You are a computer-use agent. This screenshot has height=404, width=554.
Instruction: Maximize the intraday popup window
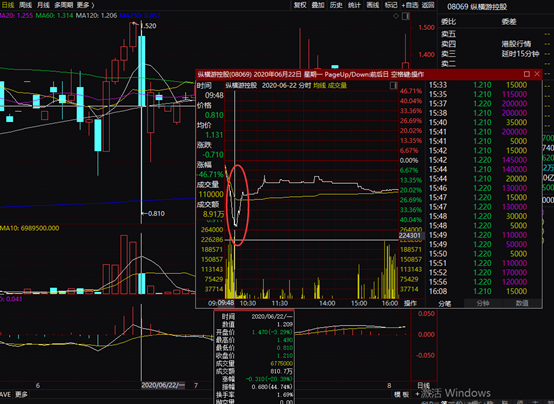tap(527, 74)
